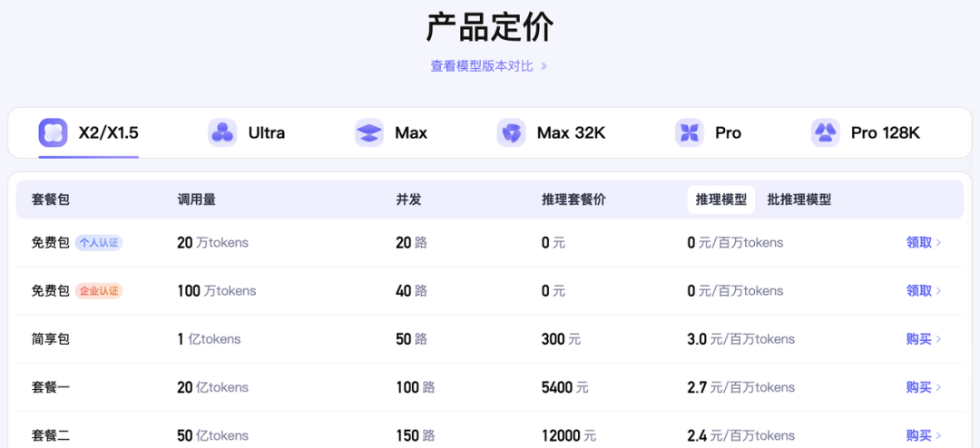Click 领取 for 个人认证 free package

pos(924,242)
